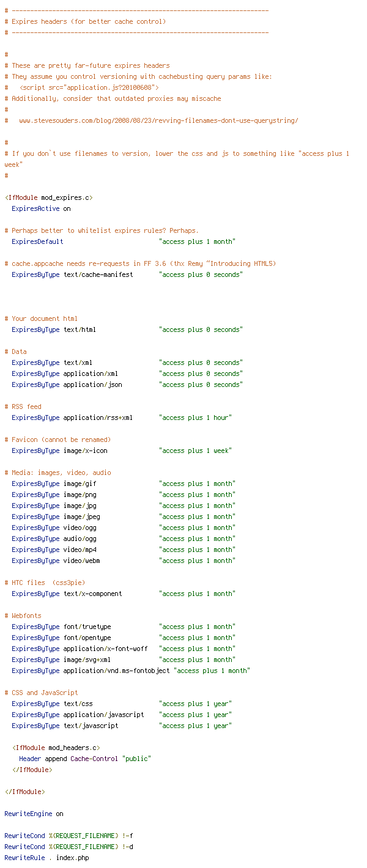Click the application/javascript MIME type
Image resolution: width=367 pixels, height=868 pixels.
[x=104, y=715]
